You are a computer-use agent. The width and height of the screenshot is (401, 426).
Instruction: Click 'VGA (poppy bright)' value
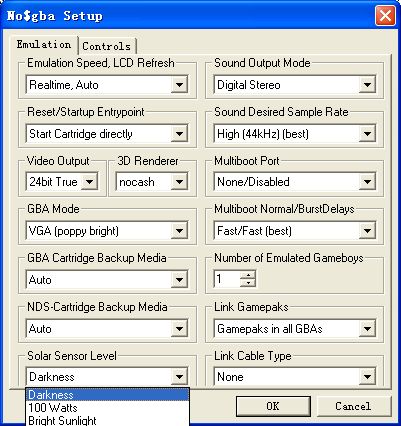[x=99, y=231]
